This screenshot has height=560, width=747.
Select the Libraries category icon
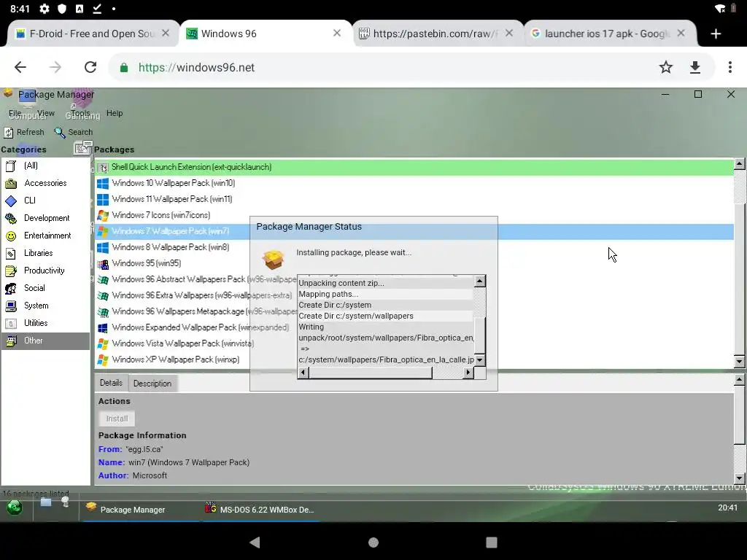point(11,253)
